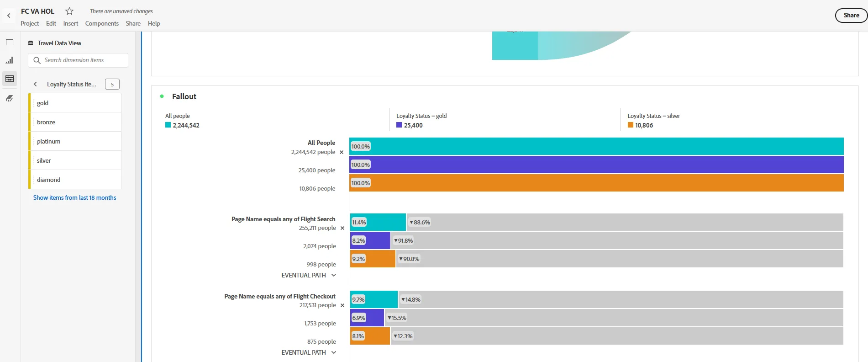Click the 8.1% orange Flight Checkout bar
868x362 pixels.
(370, 336)
